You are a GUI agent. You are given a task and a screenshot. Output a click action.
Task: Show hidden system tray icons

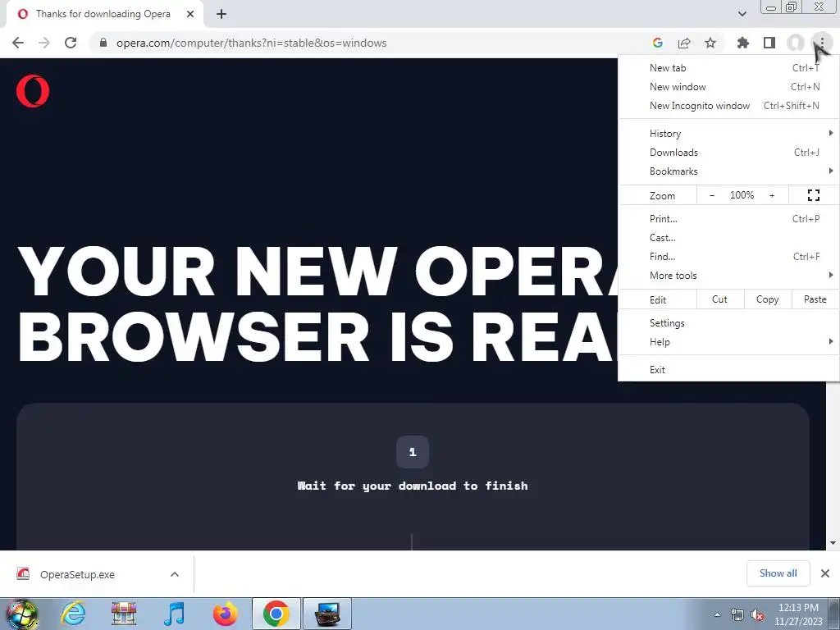pos(717,615)
